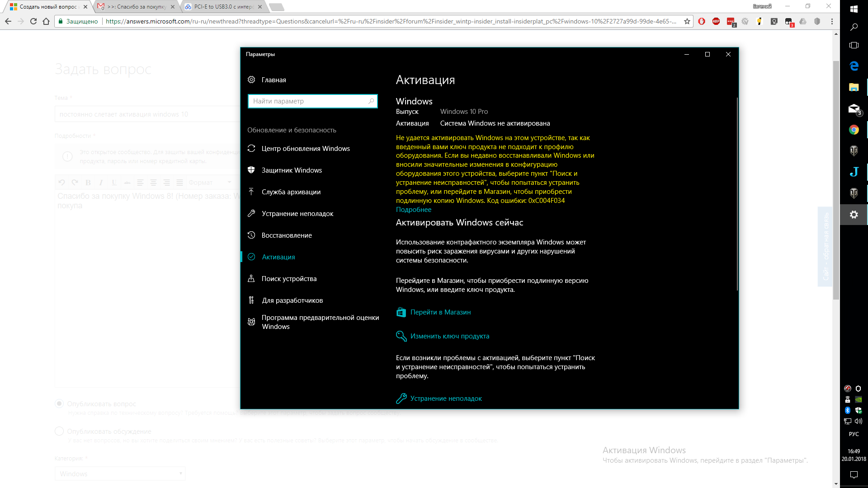
Task: Reload the current page
Action: point(33,21)
